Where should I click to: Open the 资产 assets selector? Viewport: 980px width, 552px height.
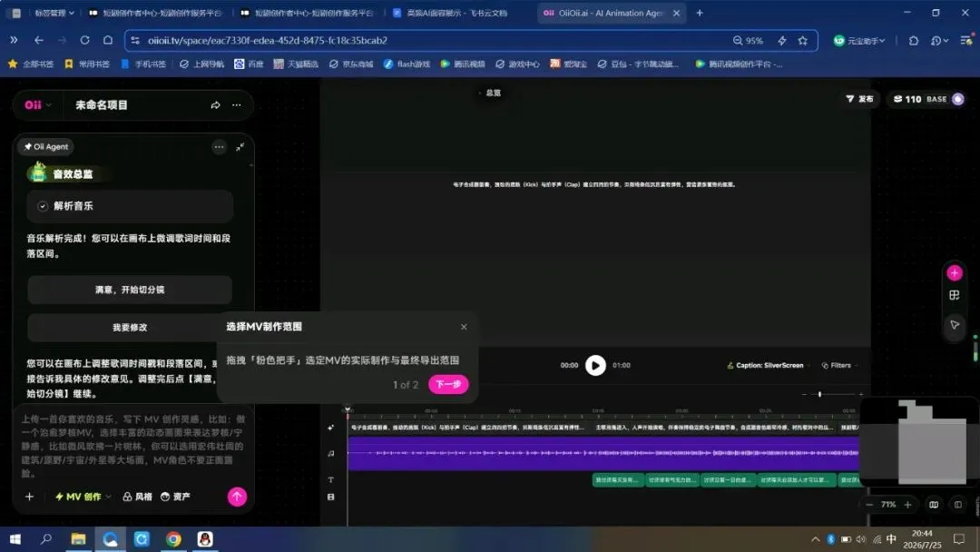pyautogui.click(x=175, y=497)
